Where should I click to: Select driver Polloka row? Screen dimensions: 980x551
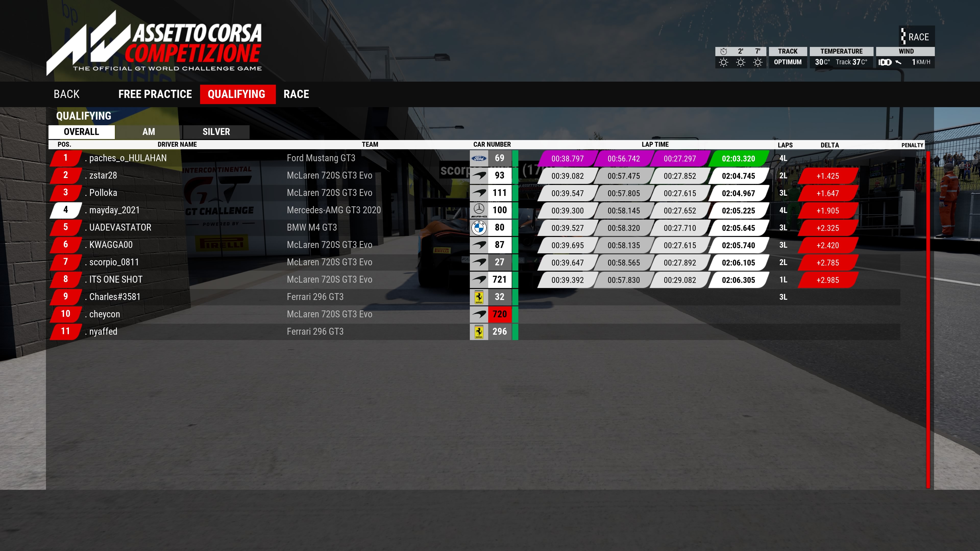point(474,193)
